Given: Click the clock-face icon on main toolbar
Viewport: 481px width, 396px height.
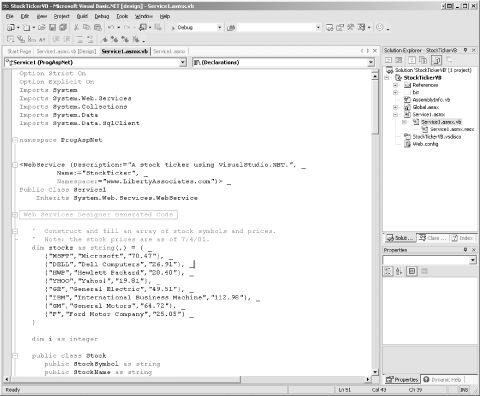Looking at the screenshot, I should click(x=380, y=27).
